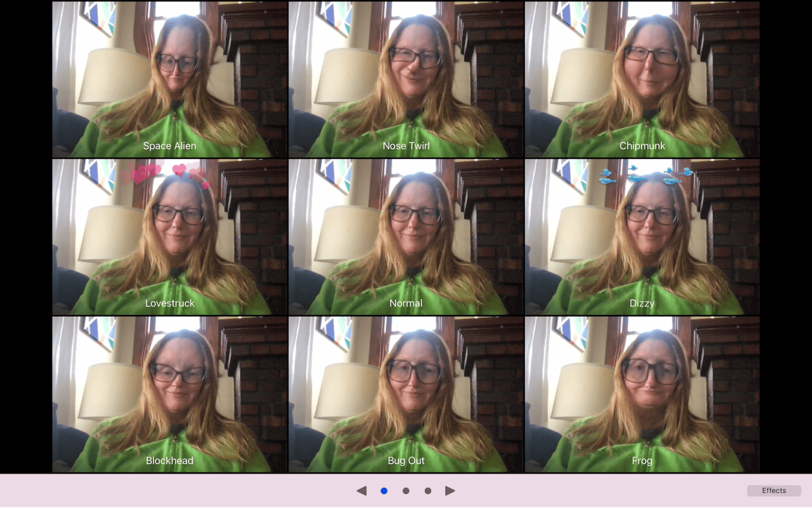Jump to third effects page dot
This screenshot has height=508, width=812.
point(428,490)
